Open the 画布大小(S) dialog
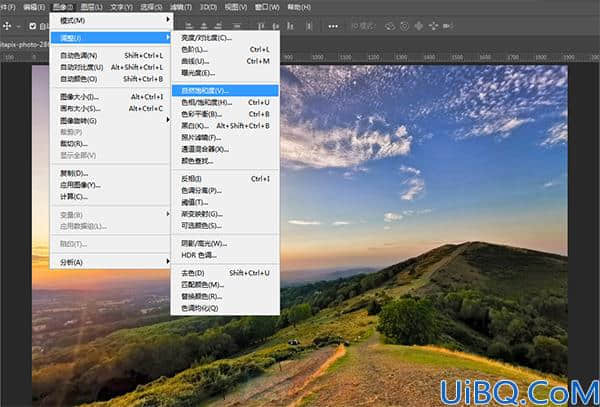This screenshot has width=600, height=407. point(111,109)
